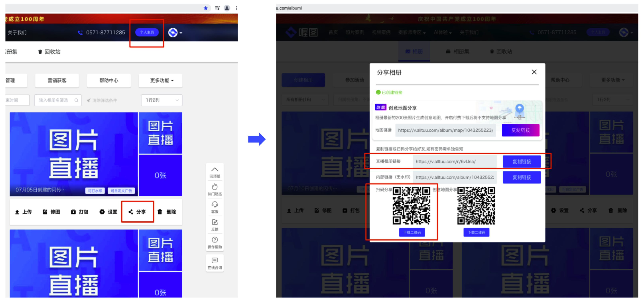Screen dimensions: 644x301
Task: Click the 扫码分享 QR code
Action: tap(411, 206)
